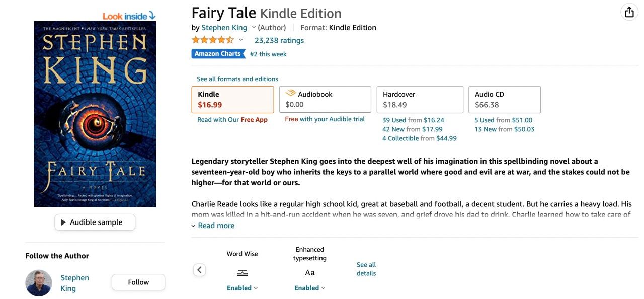Click the Amazon Charts badge
Viewport: 644px width, 299px height.
point(218,54)
